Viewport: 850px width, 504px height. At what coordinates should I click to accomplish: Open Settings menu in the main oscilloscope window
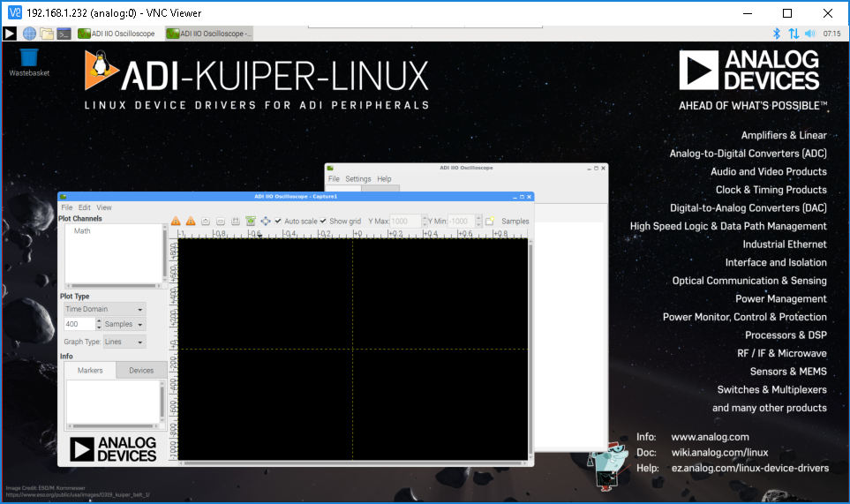(x=358, y=179)
